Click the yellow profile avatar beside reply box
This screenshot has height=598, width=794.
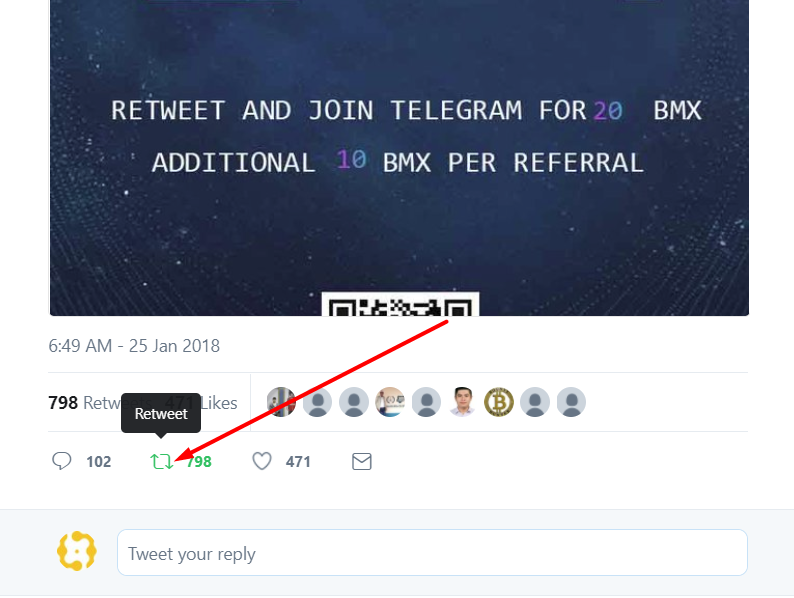(x=76, y=551)
